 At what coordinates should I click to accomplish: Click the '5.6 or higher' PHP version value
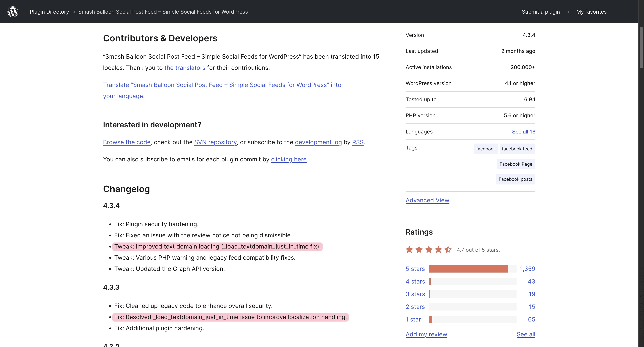coord(520,116)
